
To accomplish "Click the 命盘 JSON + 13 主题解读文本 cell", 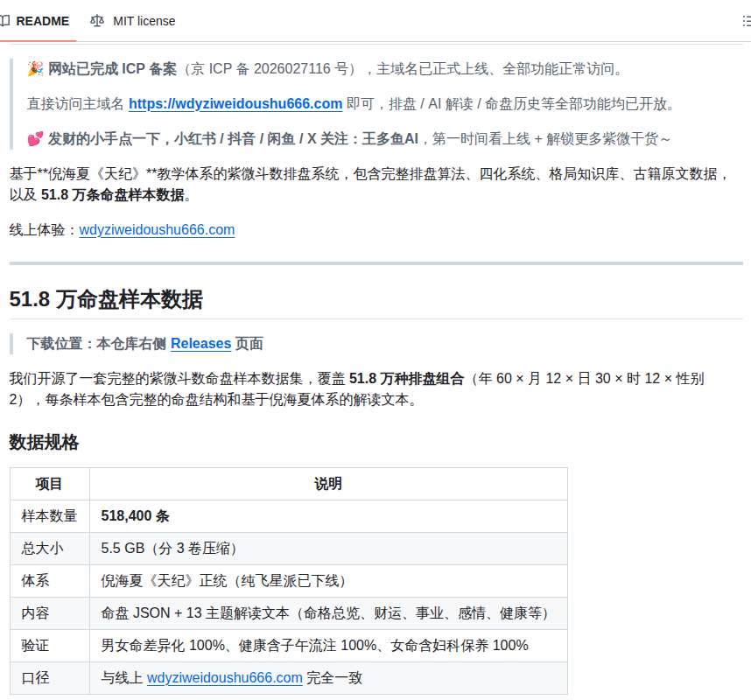I will click(x=328, y=613).
